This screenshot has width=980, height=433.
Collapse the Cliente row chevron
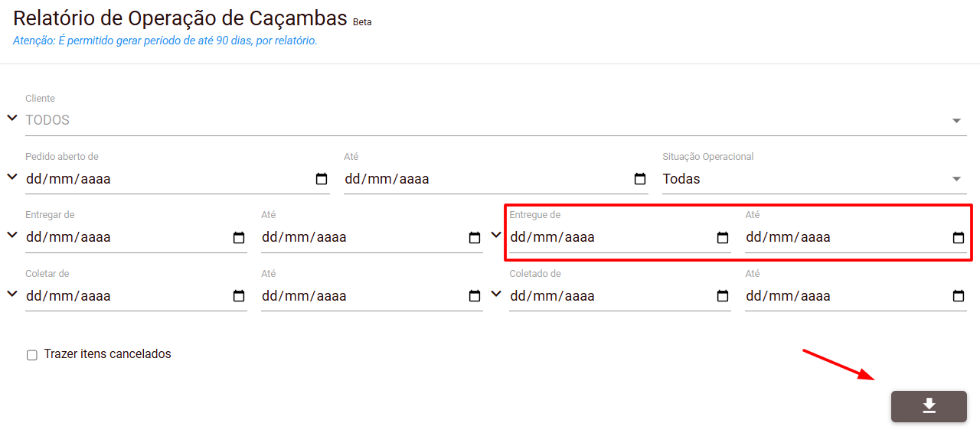(12, 118)
